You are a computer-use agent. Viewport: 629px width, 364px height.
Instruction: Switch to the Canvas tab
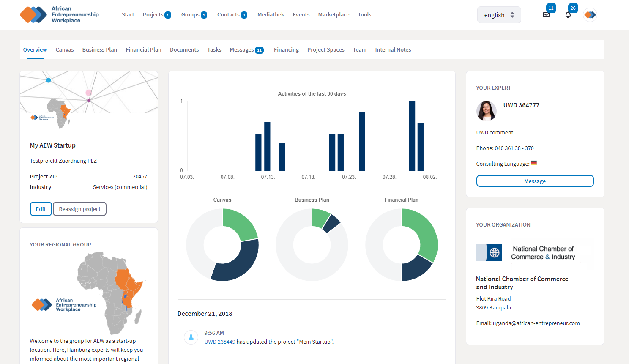[x=65, y=50]
